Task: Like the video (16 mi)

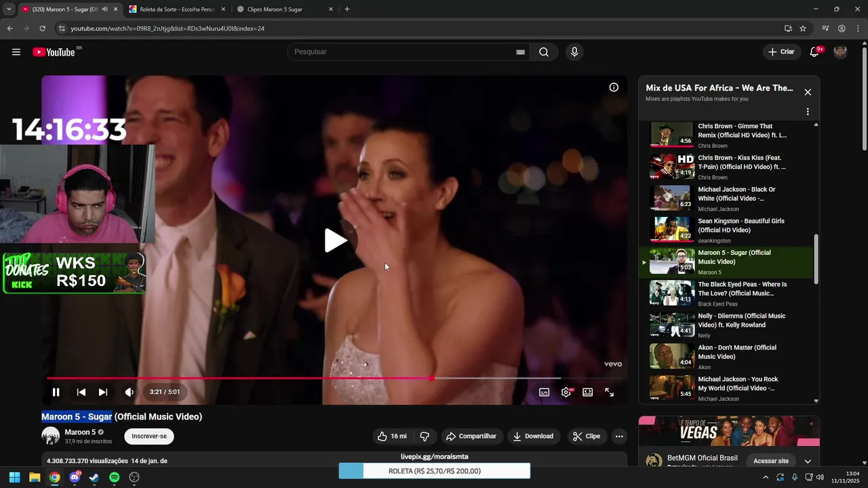Action: (393, 436)
